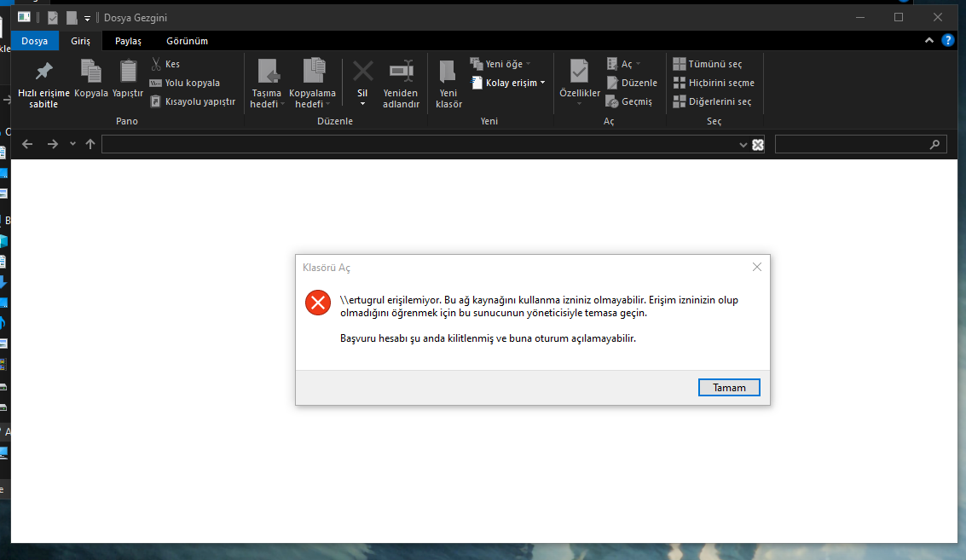The width and height of the screenshot is (966, 560).
Task: Click the Yeniden adlandır icon
Action: click(x=401, y=71)
